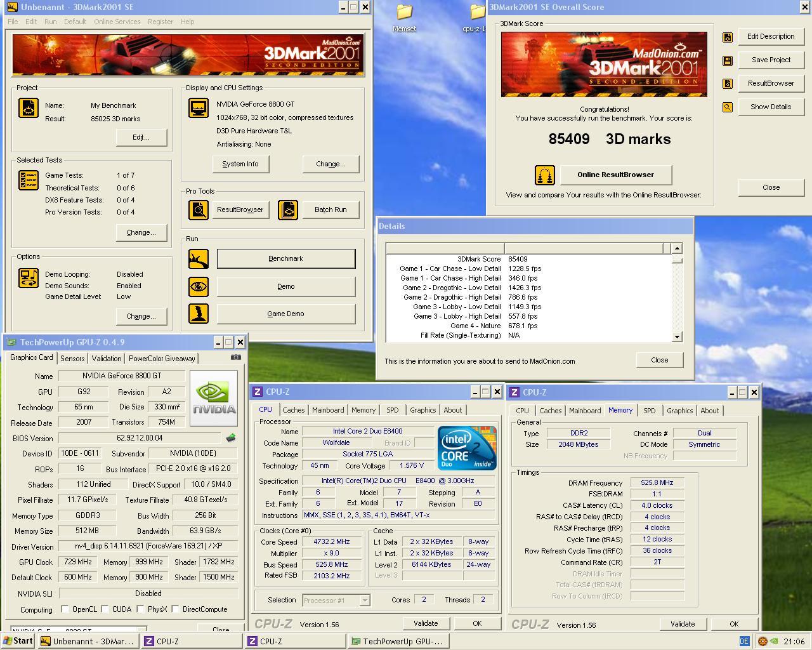This screenshot has height=650, width=812.
Task: Enable the DirectCompute checkbox in GPU-Z
Action: tap(175, 609)
